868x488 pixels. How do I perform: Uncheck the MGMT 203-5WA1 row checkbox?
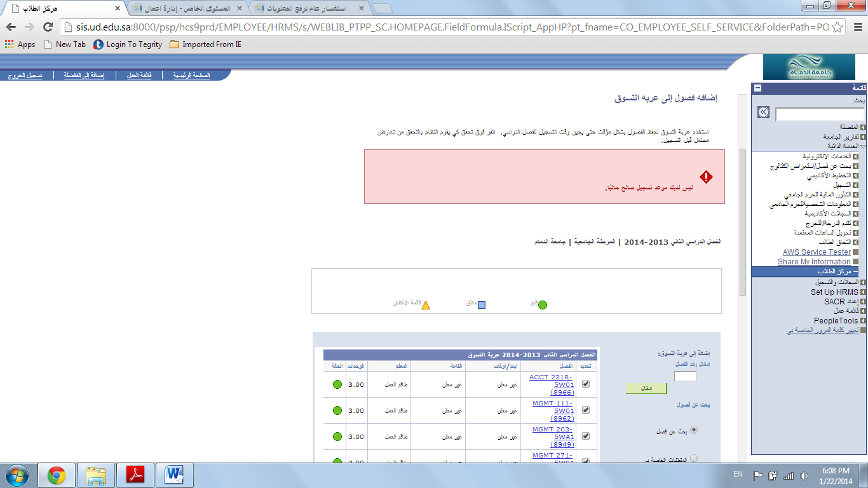coord(586,436)
